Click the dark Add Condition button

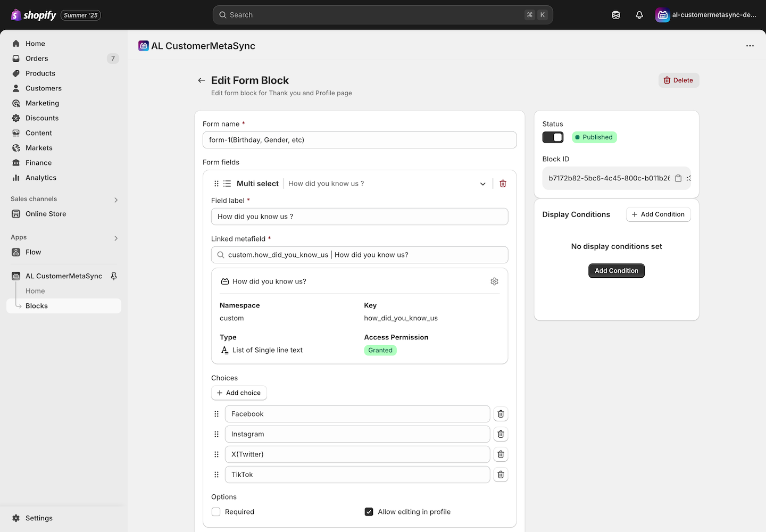[617, 271]
